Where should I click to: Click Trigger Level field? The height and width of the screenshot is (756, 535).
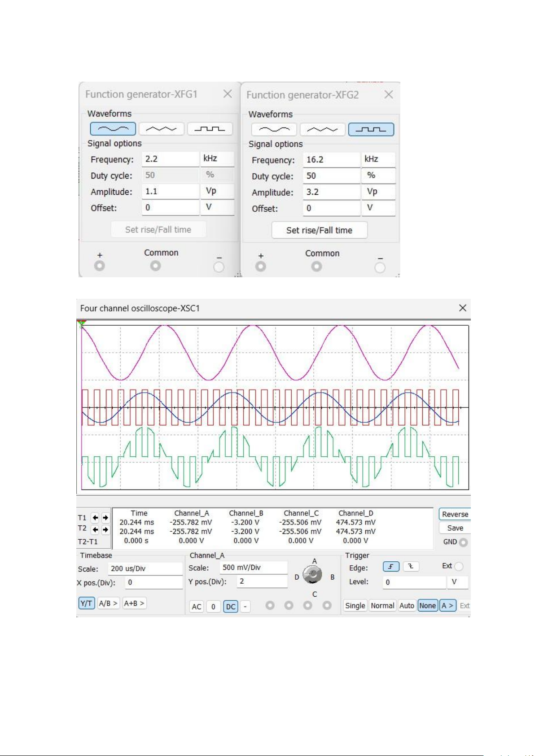tap(415, 582)
